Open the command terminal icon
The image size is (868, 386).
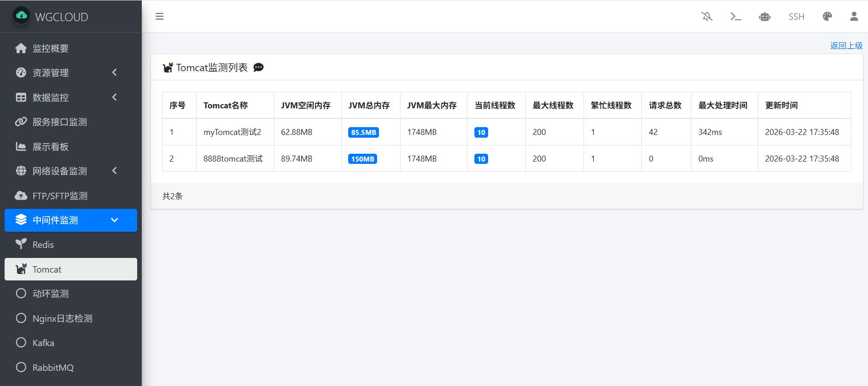coord(735,17)
